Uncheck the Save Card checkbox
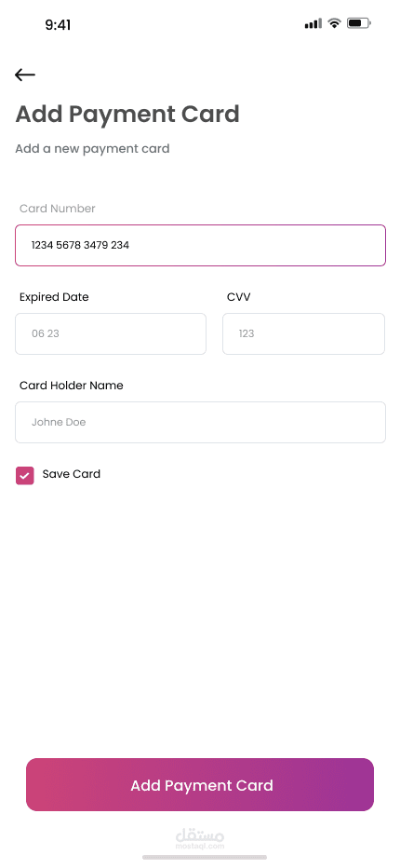This screenshot has width=400, height=868. [x=25, y=476]
